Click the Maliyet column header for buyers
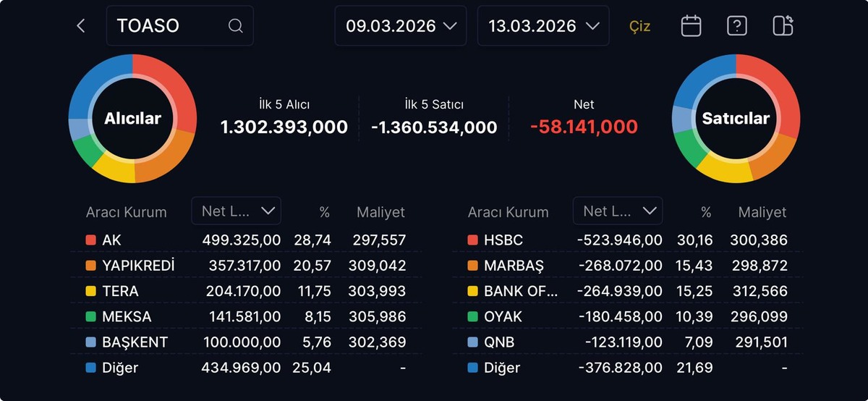Screen dimensions: 868x401 pyautogui.click(x=380, y=212)
